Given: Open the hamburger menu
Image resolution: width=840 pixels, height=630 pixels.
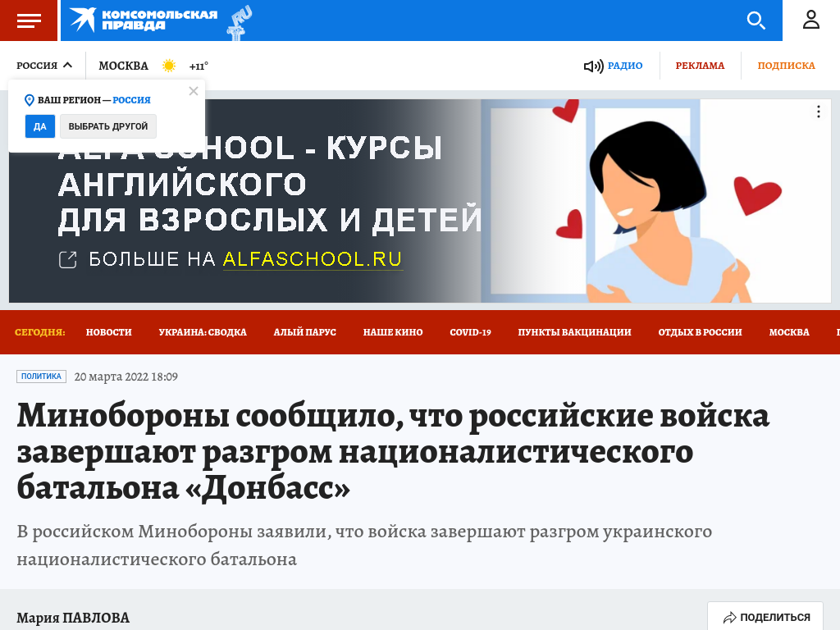Looking at the screenshot, I should coord(29,21).
